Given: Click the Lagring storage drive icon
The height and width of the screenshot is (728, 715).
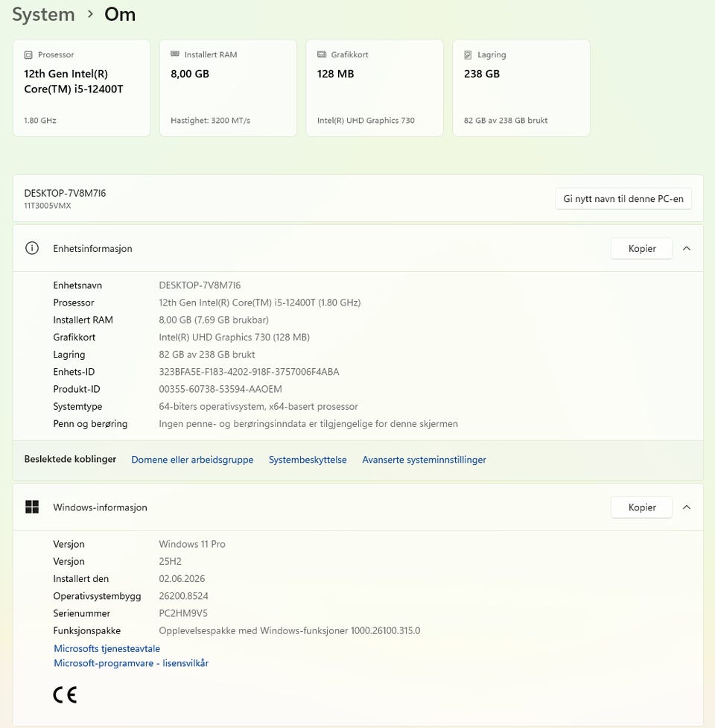Looking at the screenshot, I should [468, 55].
